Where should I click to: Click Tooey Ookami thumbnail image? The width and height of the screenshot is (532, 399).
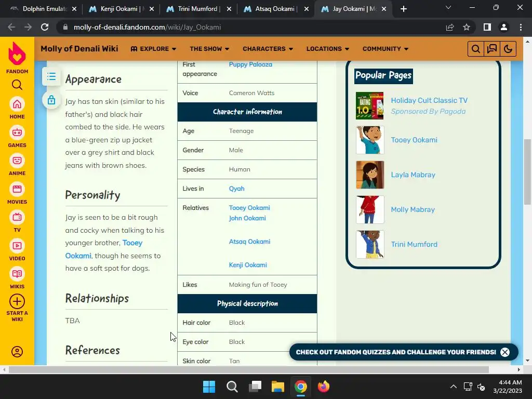click(370, 140)
